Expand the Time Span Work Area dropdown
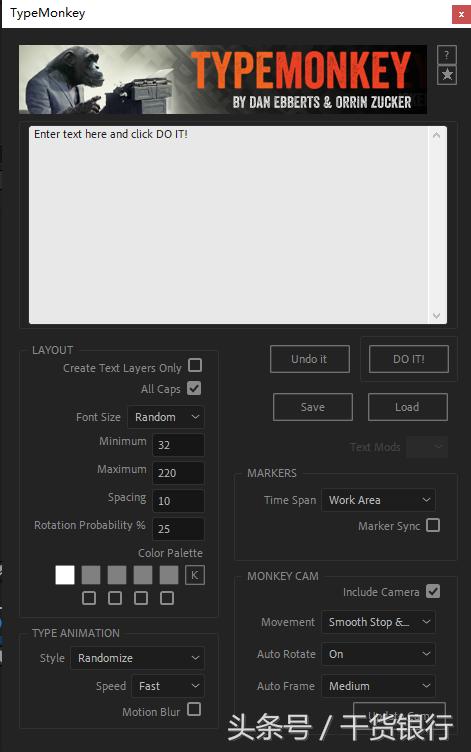The height and width of the screenshot is (752, 471). [x=378, y=500]
